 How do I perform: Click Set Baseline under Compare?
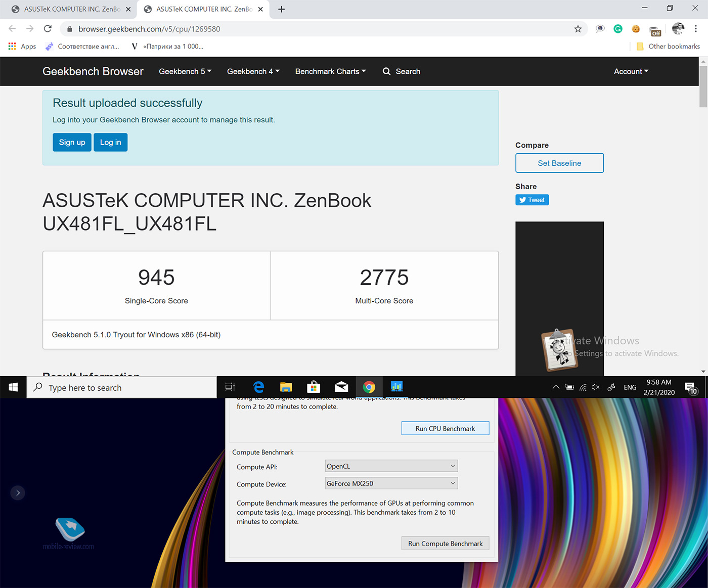[x=559, y=163]
